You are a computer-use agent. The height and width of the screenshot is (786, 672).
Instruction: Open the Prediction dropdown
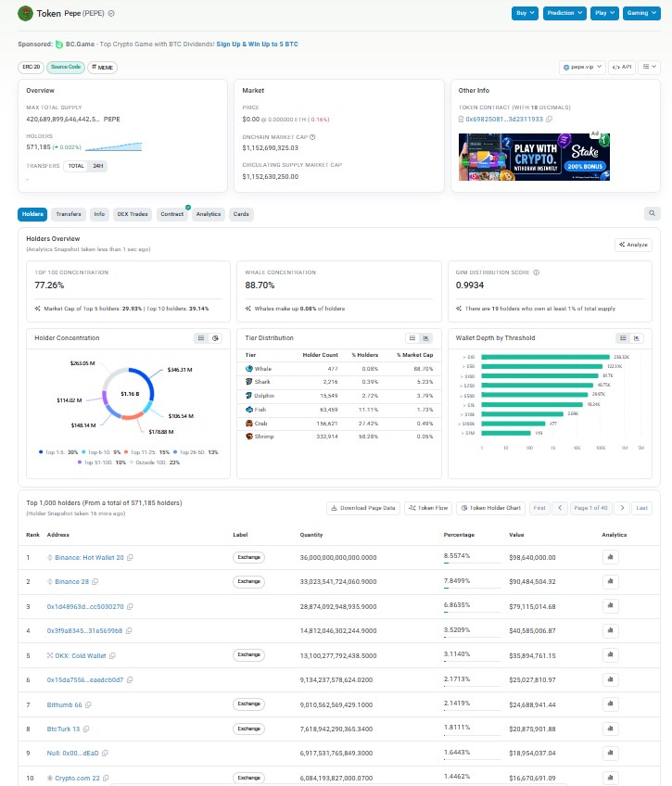click(x=564, y=13)
